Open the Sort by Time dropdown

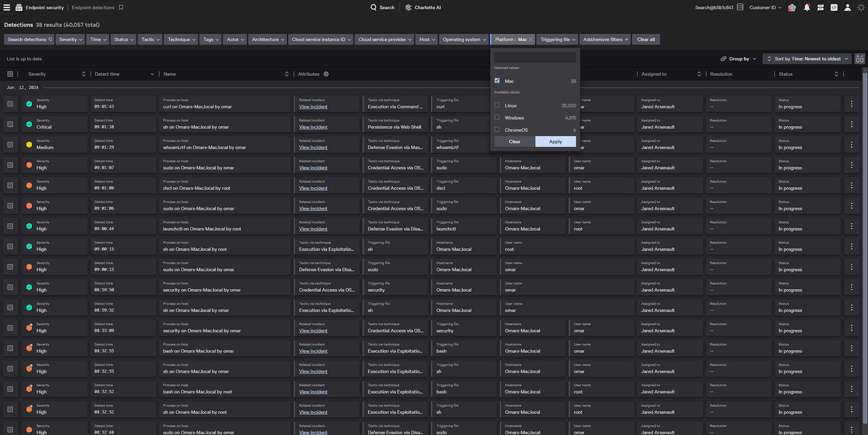coord(807,59)
